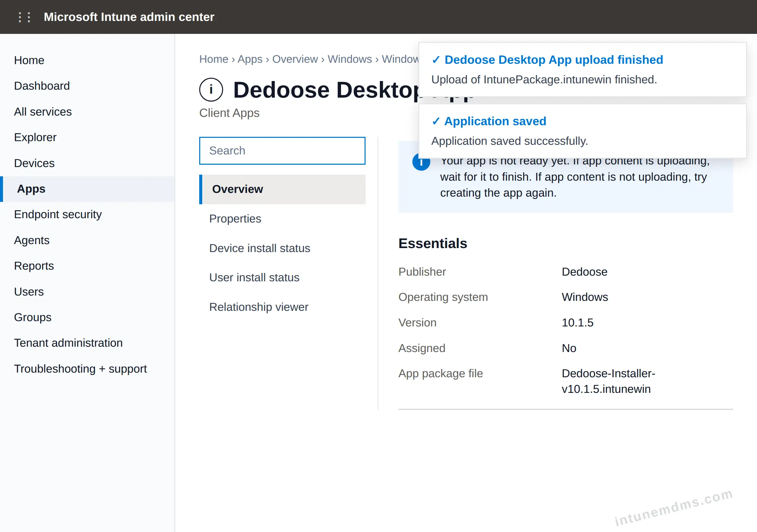Viewport: 757px width, 532px height.
Task: Click the 'Application saved successfully.' message
Action: point(510,141)
